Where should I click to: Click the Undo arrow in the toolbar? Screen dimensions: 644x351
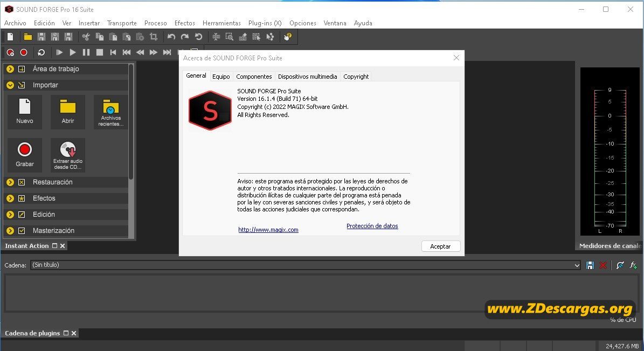[171, 37]
